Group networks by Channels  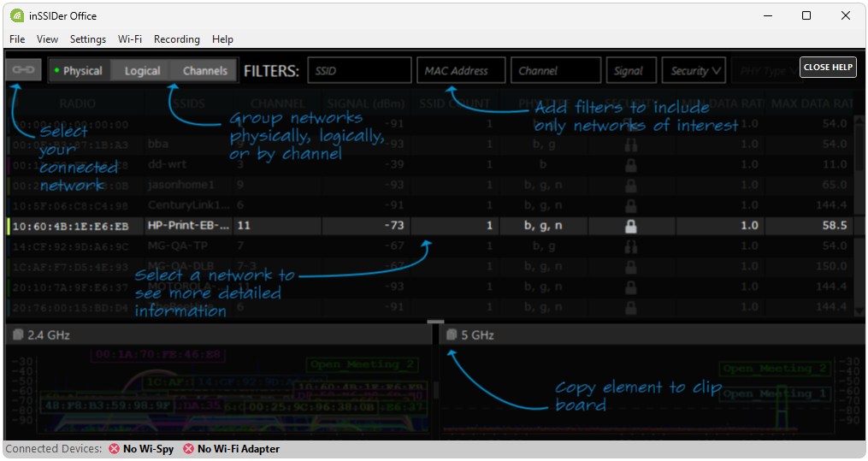coord(205,71)
